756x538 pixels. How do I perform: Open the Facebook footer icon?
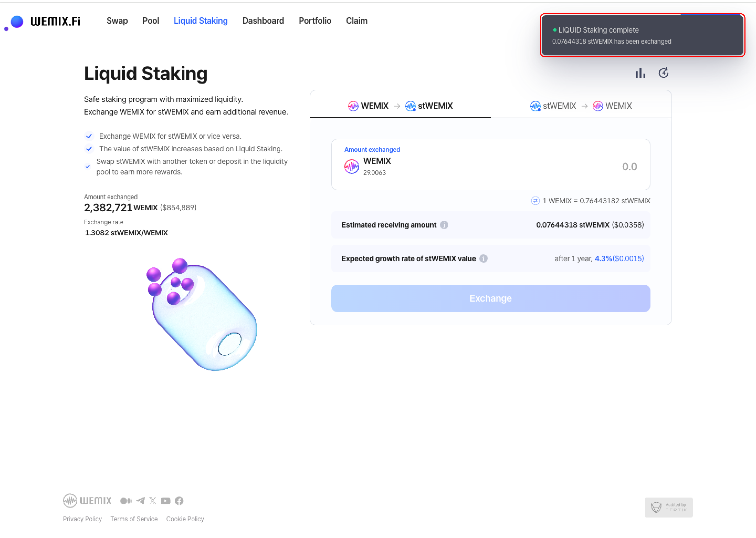click(179, 500)
